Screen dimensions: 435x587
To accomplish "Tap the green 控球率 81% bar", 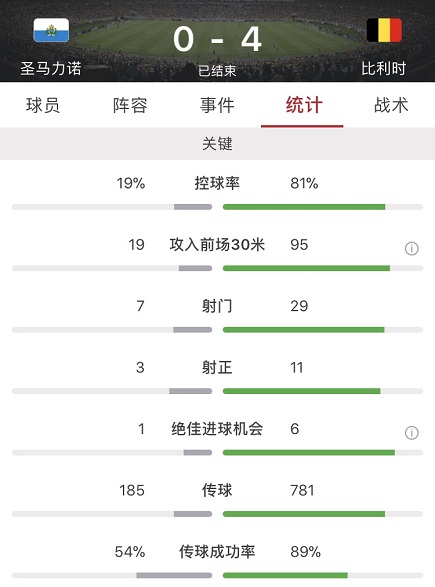I will coord(304,207).
